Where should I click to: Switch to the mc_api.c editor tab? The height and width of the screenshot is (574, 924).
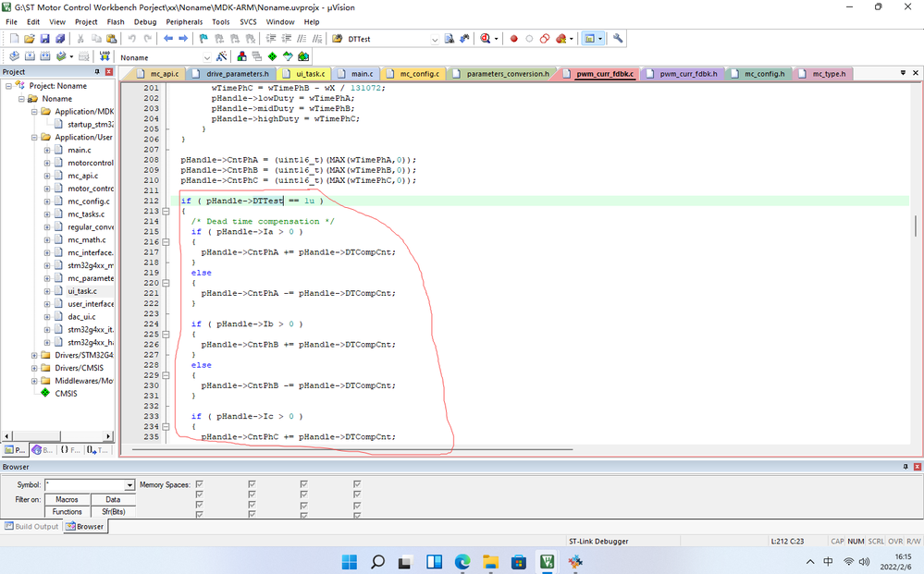158,74
